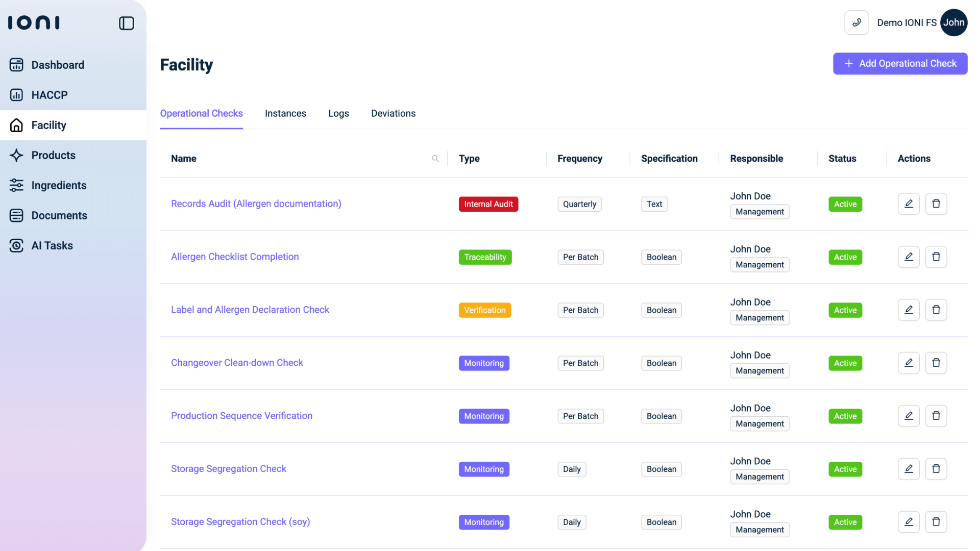The width and height of the screenshot is (980, 551).
Task: Open the AI Tasks sidebar item
Action: (x=52, y=245)
